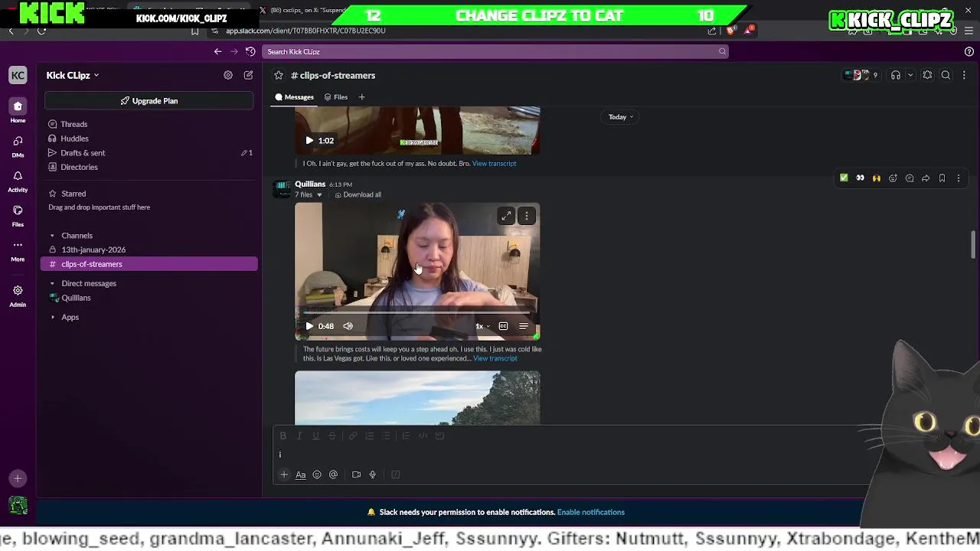
Task: Open channel more options kebab menu
Action: point(964,75)
